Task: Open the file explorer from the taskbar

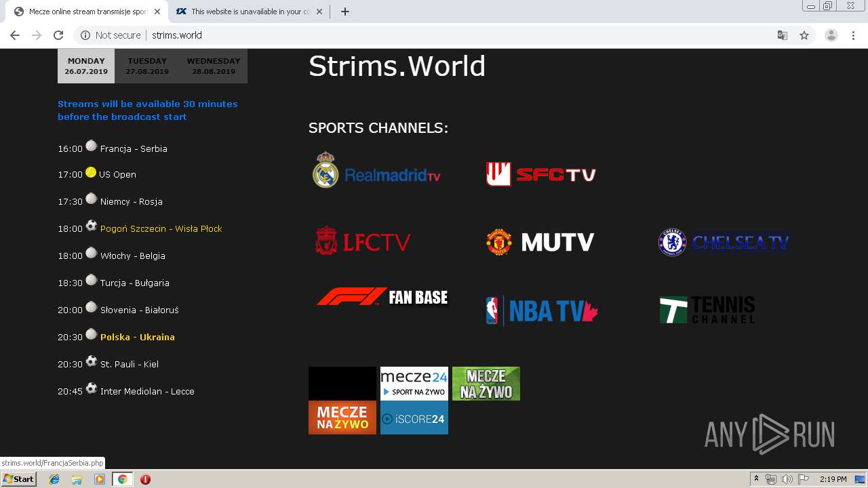Action: coord(77,479)
